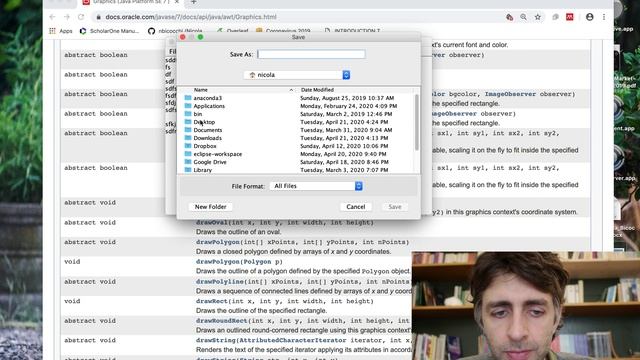This screenshot has width=640, height=360.
Task: Click the Applications folder icon
Action: (188, 106)
